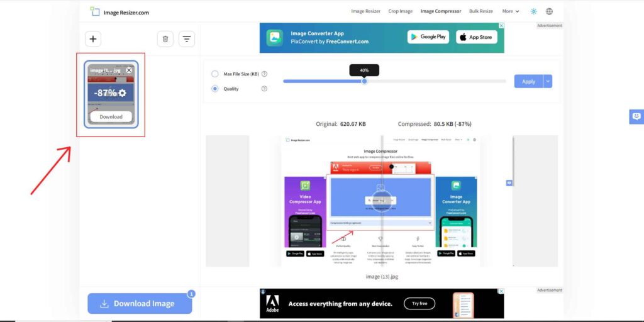Add a new image with plus button
This screenshot has width=644, height=322.
pos(93,39)
